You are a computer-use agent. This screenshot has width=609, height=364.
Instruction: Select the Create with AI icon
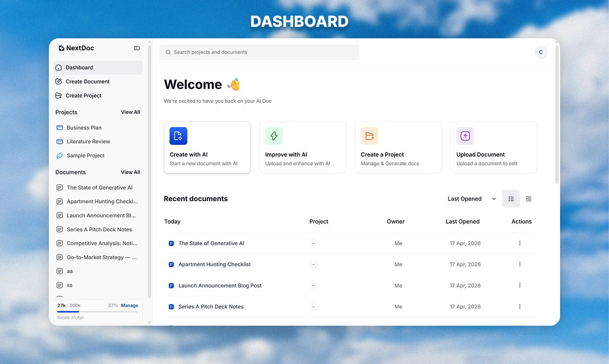(178, 136)
